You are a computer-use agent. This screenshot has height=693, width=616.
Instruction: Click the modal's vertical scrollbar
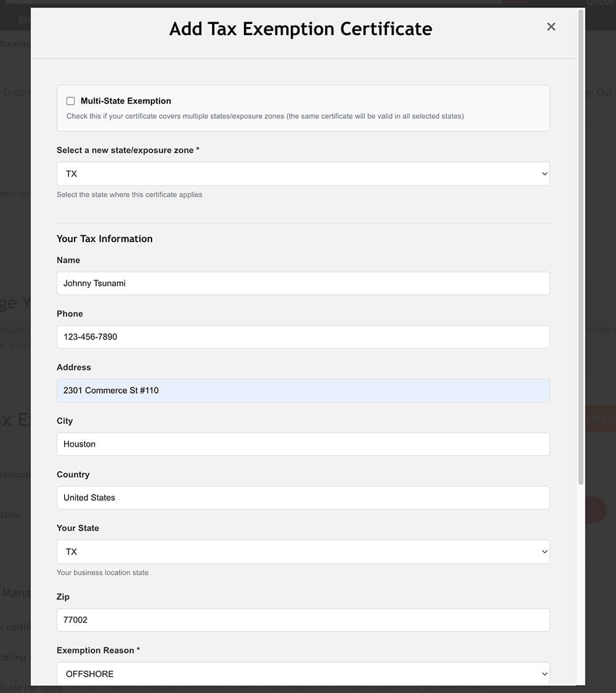click(581, 246)
